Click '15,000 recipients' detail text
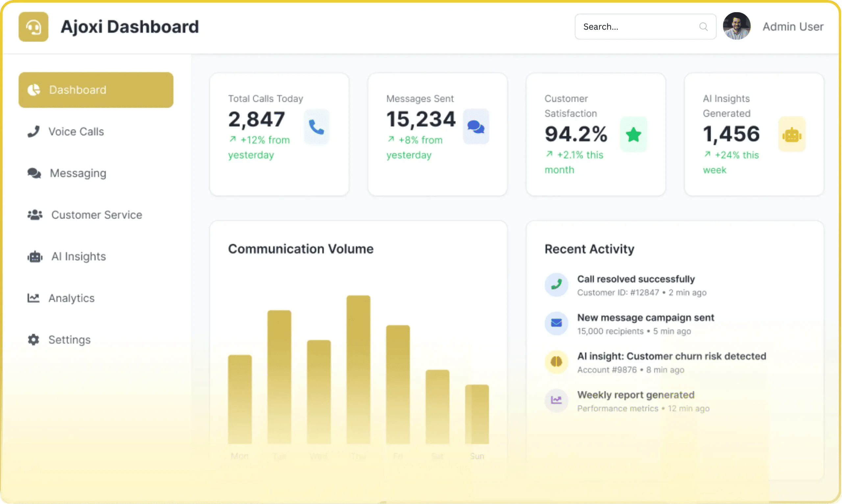Viewport: 842px width, 504px height. [x=610, y=331]
